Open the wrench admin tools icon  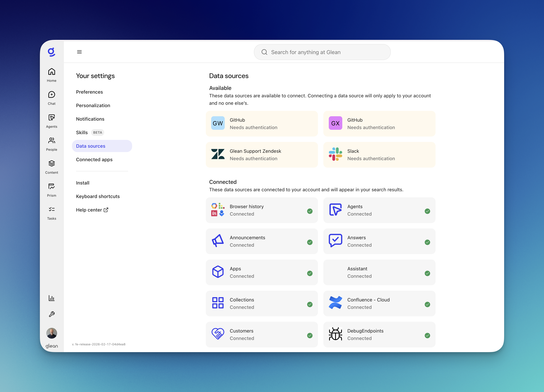tap(51, 314)
